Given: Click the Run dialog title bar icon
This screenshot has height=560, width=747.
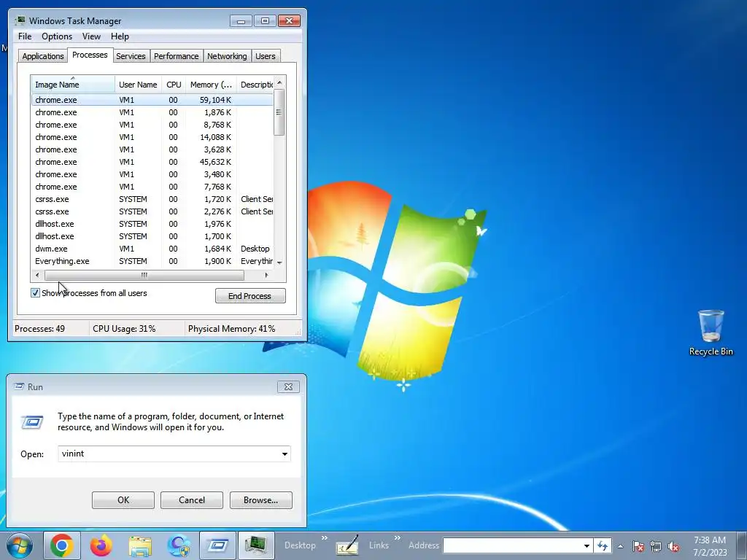Looking at the screenshot, I should pos(19,386).
